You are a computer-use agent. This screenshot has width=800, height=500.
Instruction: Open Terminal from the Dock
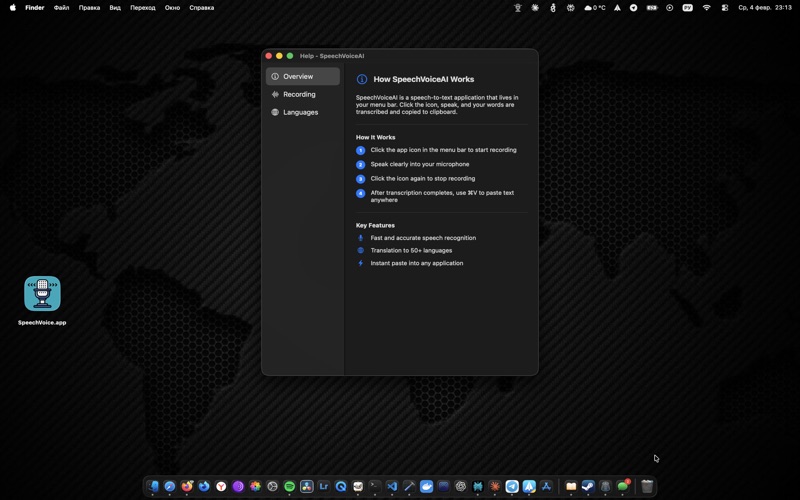(x=375, y=486)
